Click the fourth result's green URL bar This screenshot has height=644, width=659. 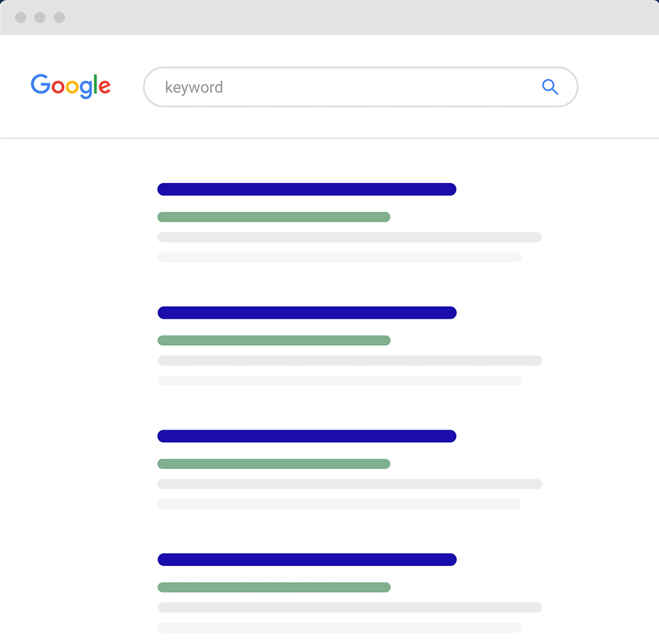point(273,587)
